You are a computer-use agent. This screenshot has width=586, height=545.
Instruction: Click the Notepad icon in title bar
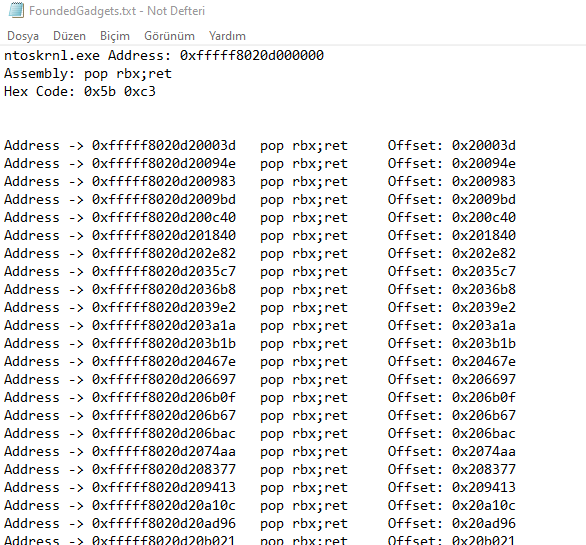tap(16, 10)
